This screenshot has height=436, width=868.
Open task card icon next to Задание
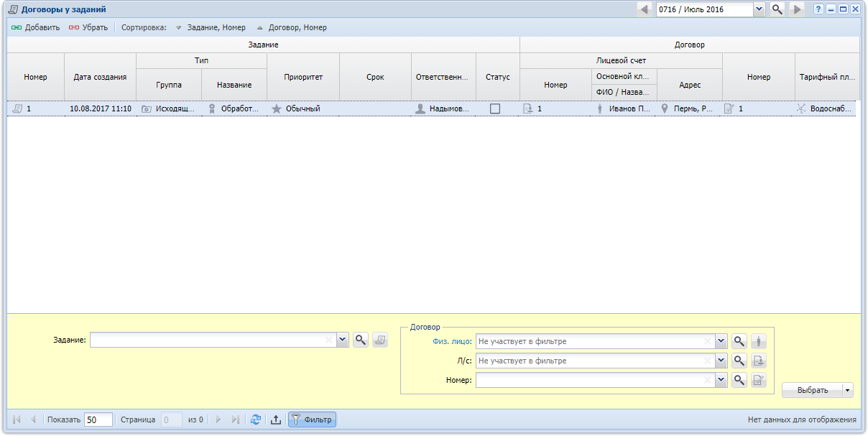tap(380, 340)
